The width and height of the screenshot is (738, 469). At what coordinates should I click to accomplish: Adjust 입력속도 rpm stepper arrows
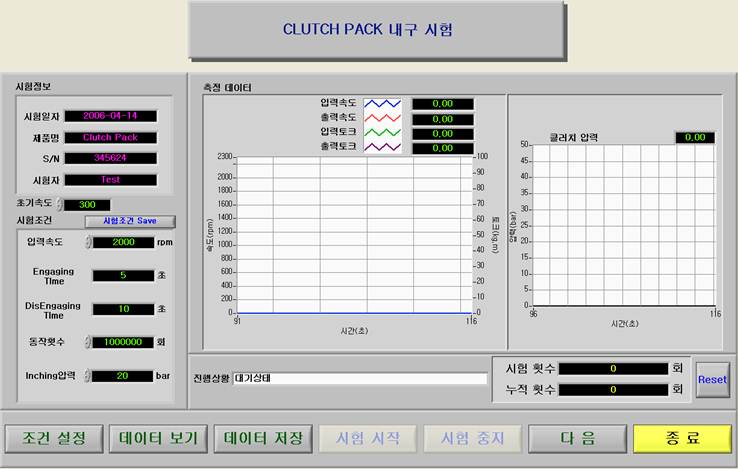pyautogui.click(x=88, y=242)
